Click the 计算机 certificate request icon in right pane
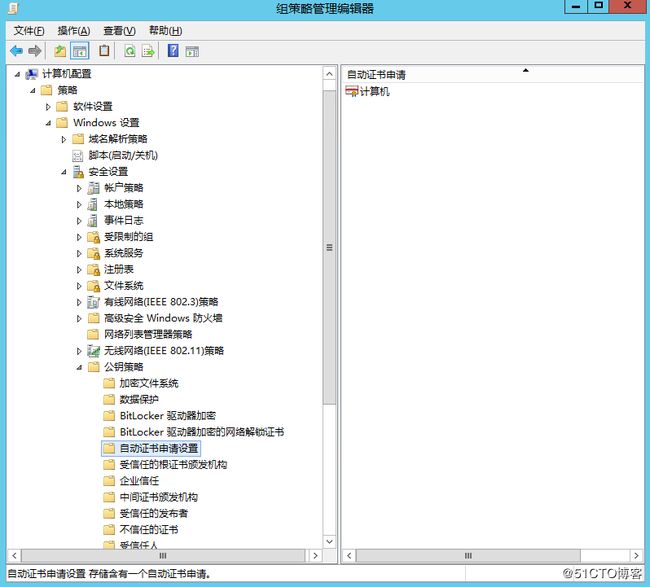This screenshot has width=650, height=587. coord(352,91)
